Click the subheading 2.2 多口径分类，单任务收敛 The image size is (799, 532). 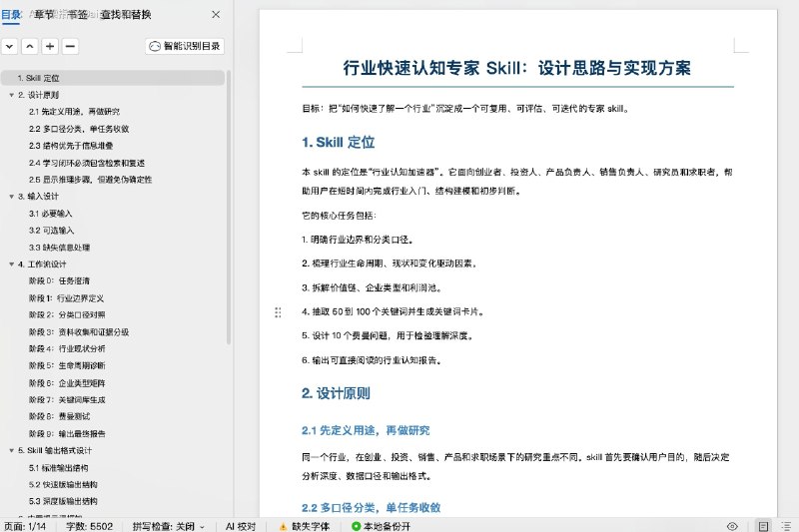[371, 508]
